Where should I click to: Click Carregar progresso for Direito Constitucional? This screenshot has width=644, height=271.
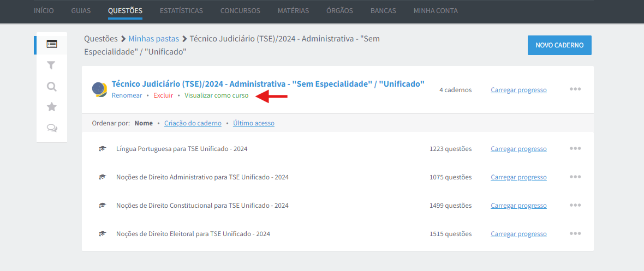[x=518, y=206]
